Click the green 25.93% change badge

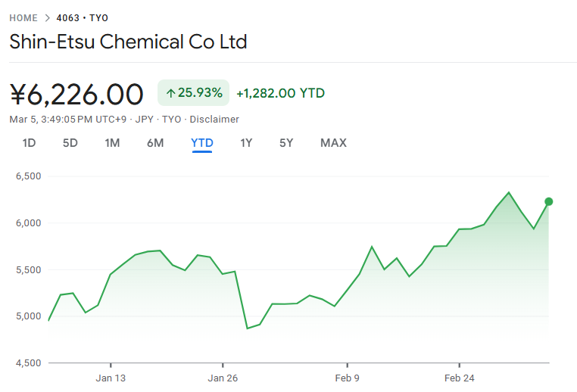coord(193,93)
